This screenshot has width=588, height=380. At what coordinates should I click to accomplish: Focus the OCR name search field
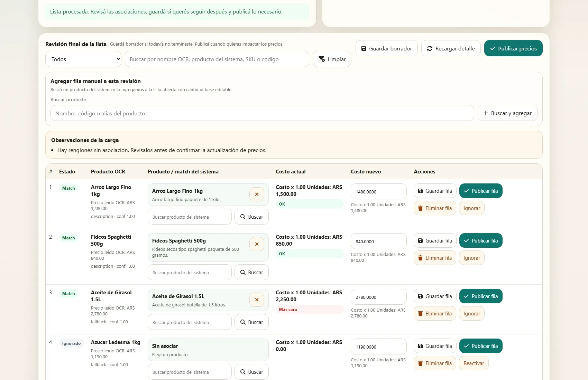click(x=217, y=59)
